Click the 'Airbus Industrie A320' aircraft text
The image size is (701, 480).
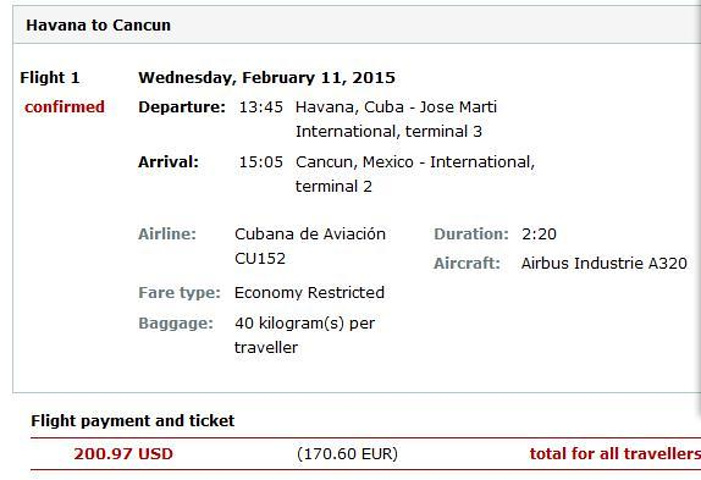[x=604, y=264]
